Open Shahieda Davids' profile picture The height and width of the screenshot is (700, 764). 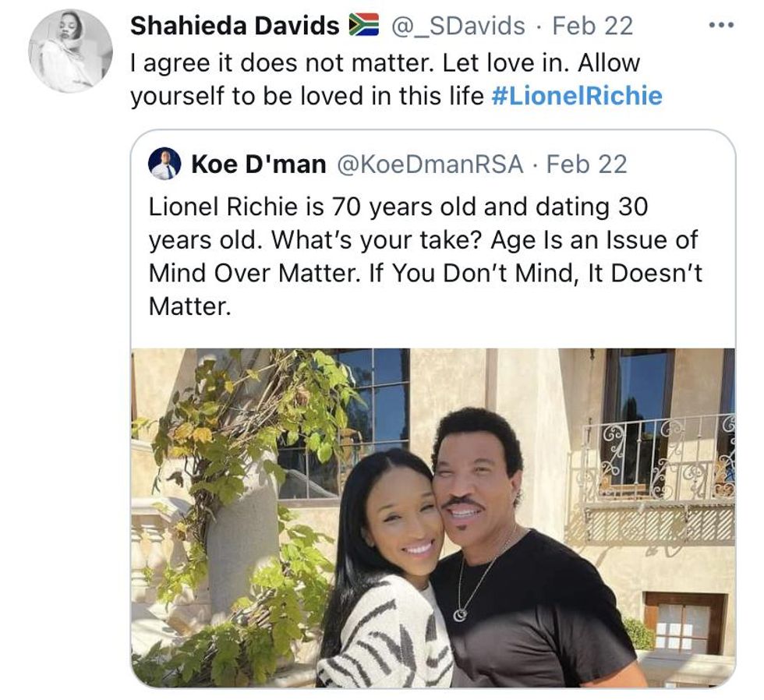[71, 51]
